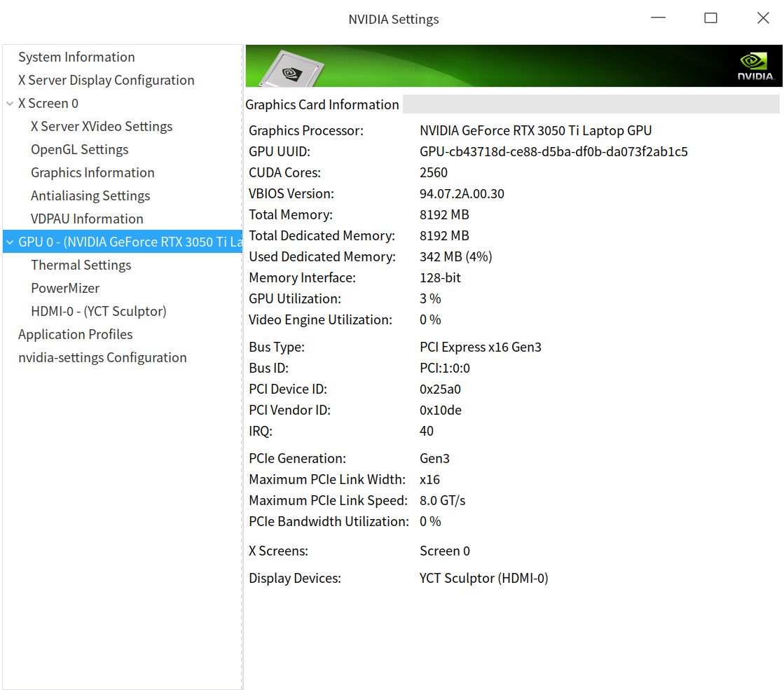Open Thermal Settings for GPU 0
The image size is (784, 690).
[x=81, y=265]
